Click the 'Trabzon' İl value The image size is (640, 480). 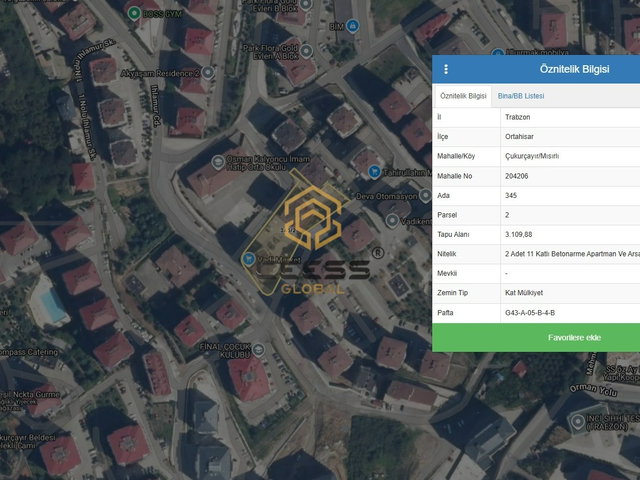(518, 117)
